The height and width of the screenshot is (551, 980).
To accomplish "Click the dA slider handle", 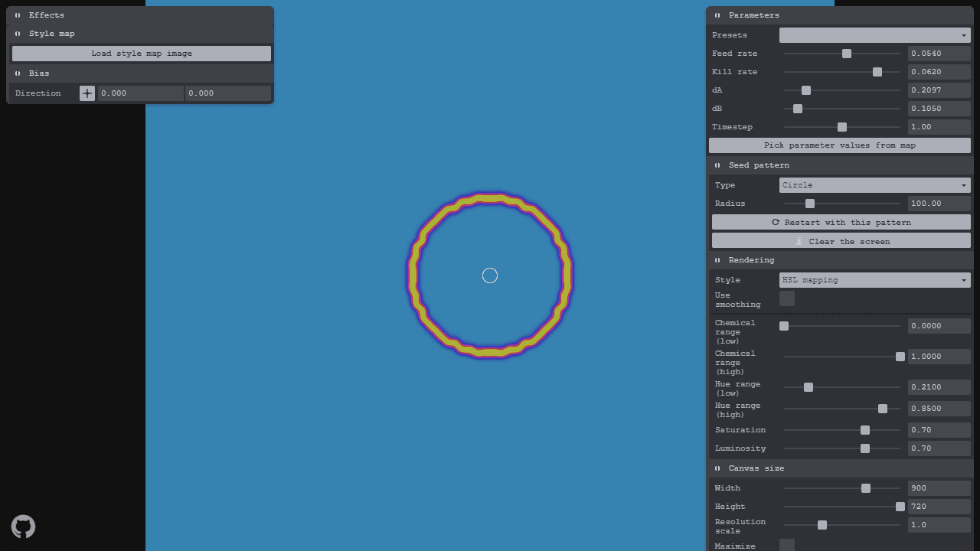I will click(806, 90).
